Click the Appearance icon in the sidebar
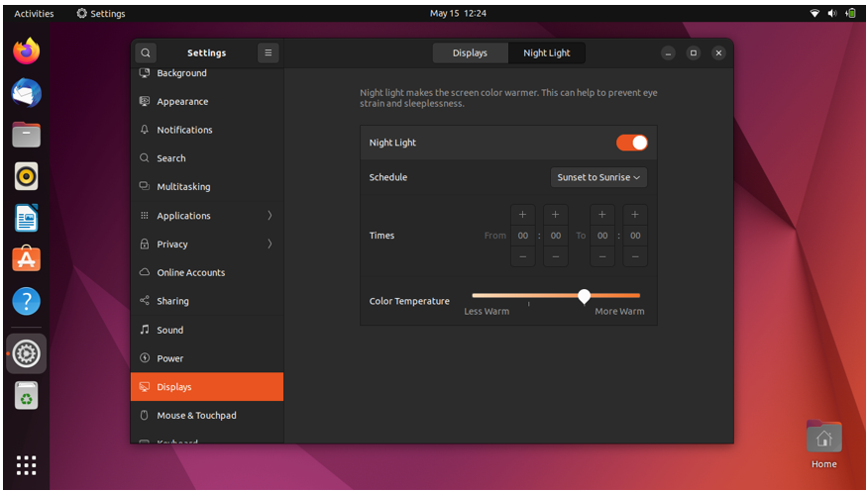This screenshot has width=868, height=491. coord(145,101)
